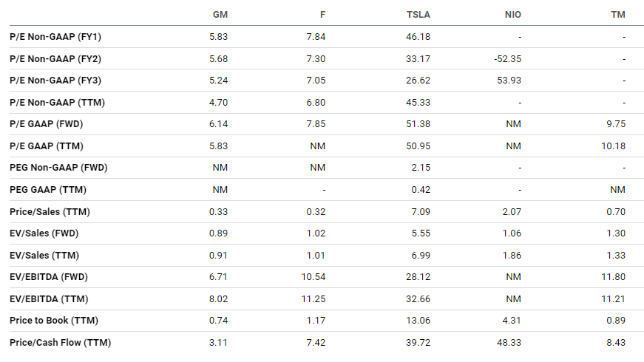This screenshot has width=644, height=362.
Task: Click the GM column header
Action: 220,15
